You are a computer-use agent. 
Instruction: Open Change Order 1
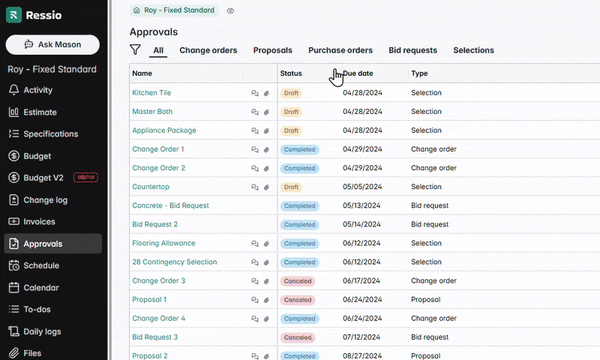(158, 149)
